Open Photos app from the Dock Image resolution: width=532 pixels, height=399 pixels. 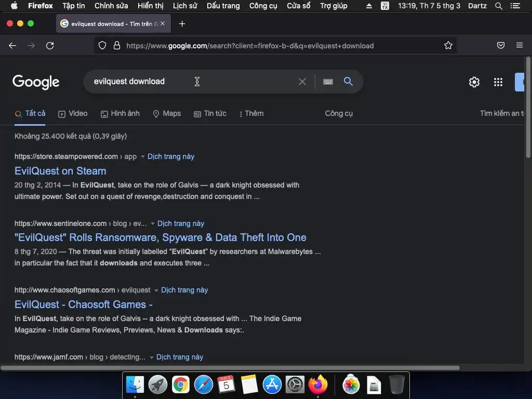point(351,385)
